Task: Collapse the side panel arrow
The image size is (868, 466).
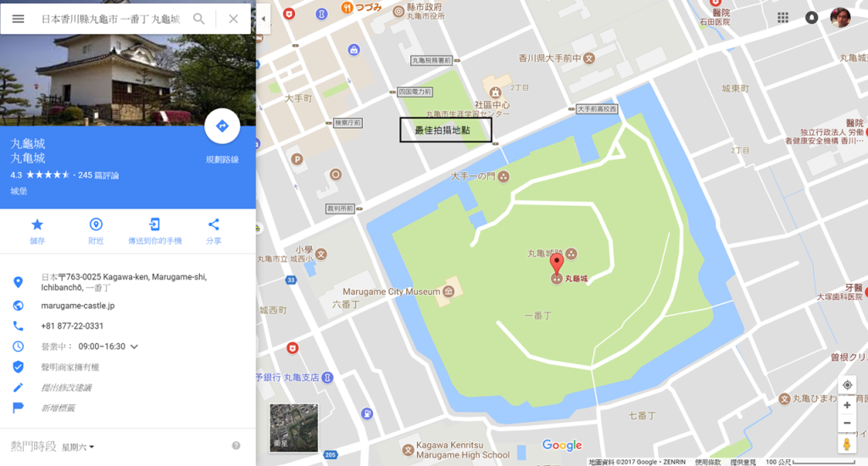Action: (264, 19)
